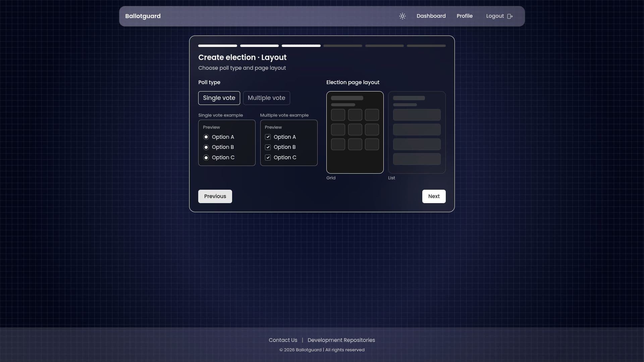644x362 pixels.
Task: Uncheck Option C in multiple vote preview
Action: tap(268, 158)
